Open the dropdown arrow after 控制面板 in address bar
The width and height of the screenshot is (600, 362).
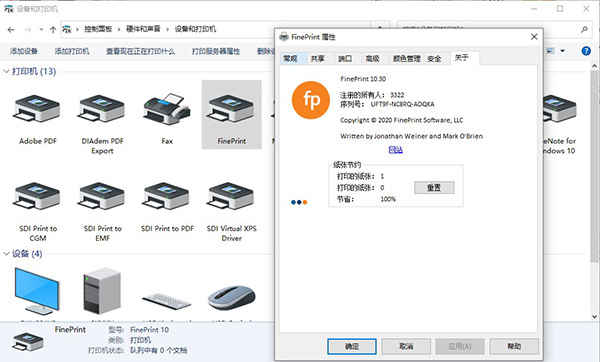pyautogui.click(x=119, y=29)
